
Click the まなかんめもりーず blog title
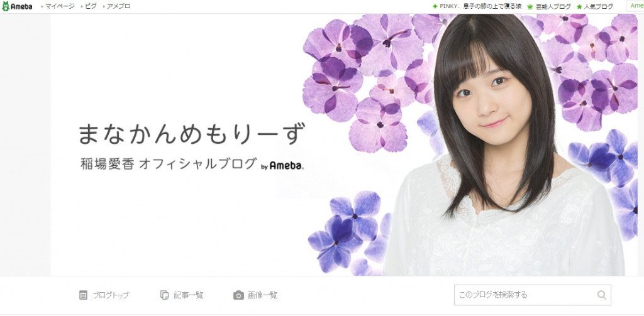point(192,134)
